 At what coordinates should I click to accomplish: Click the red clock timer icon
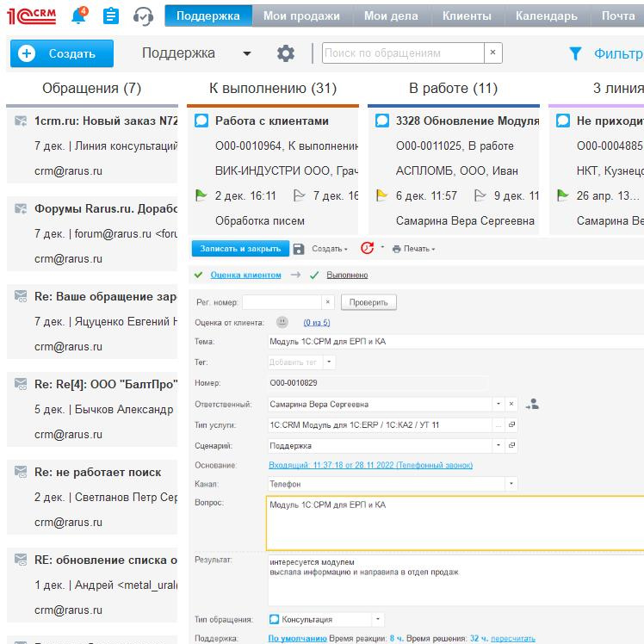[x=368, y=248]
